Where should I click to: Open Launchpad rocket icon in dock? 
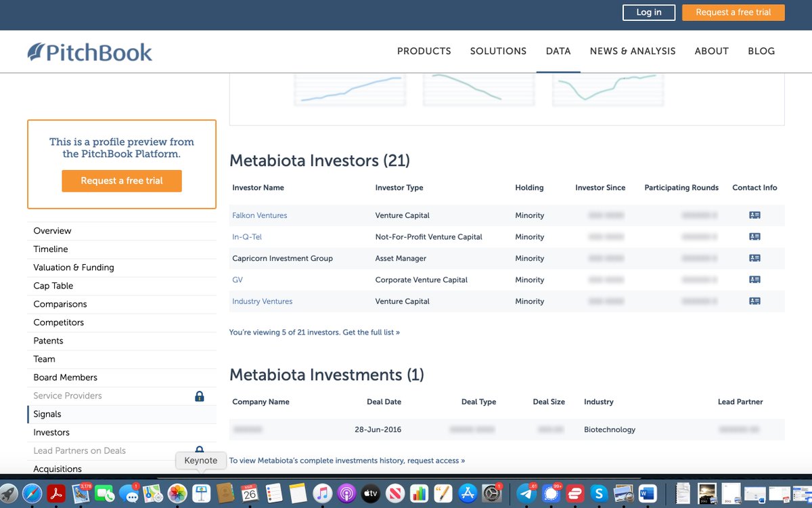[8, 493]
